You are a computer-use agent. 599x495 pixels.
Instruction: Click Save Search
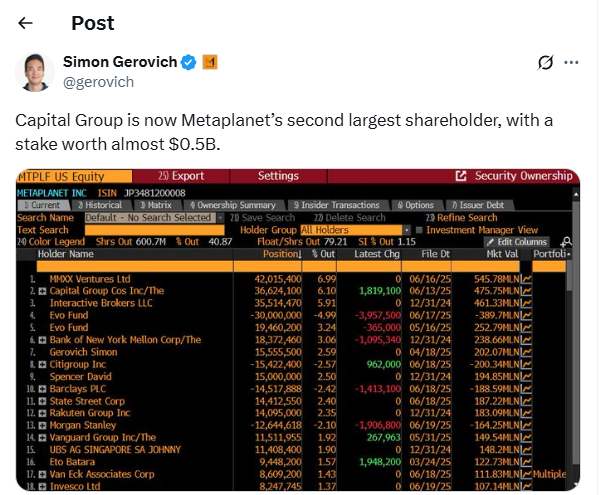coord(263,218)
